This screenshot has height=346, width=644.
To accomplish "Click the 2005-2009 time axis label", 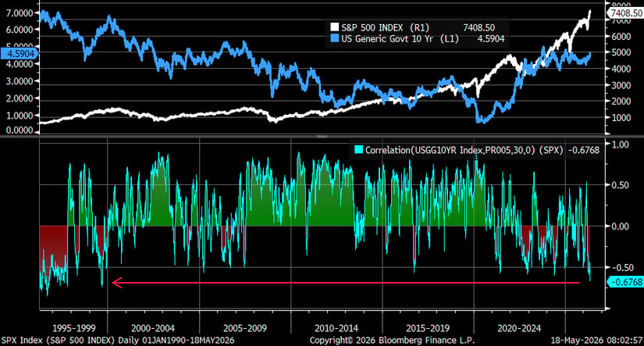I will click(245, 328).
